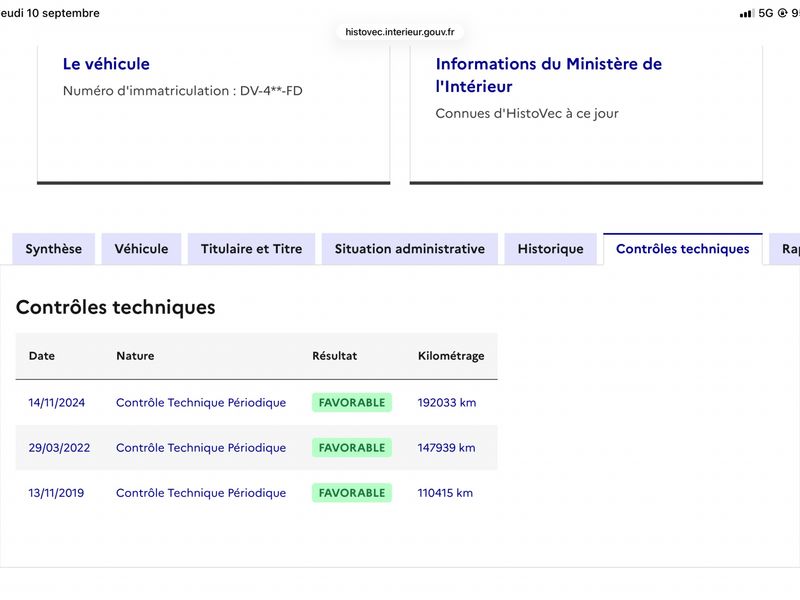Click the Nature column header
This screenshot has width=800, height=600.
coord(135,356)
